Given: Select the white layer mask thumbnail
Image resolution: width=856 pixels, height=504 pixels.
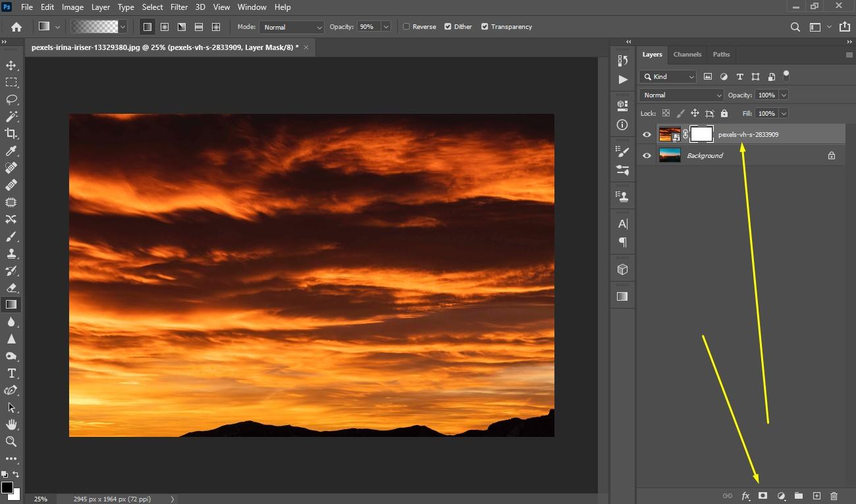Looking at the screenshot, I should (701, 134).
